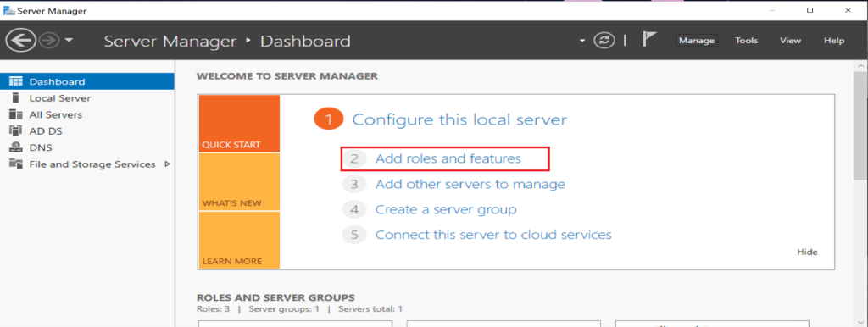Screen dimensions: 868x327
Task: Click the AD DS sidebar icon
Action: pyautogui.click(x=15, y=131)
